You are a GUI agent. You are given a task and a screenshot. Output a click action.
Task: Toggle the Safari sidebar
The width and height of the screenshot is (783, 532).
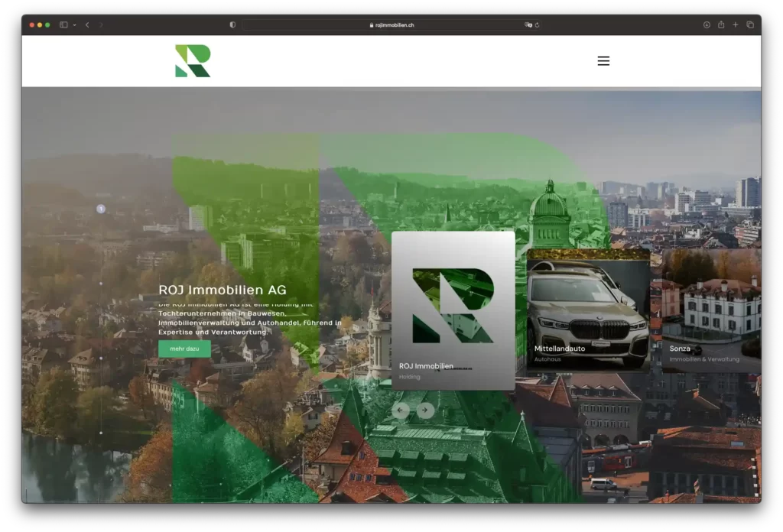tap(63, 24)
